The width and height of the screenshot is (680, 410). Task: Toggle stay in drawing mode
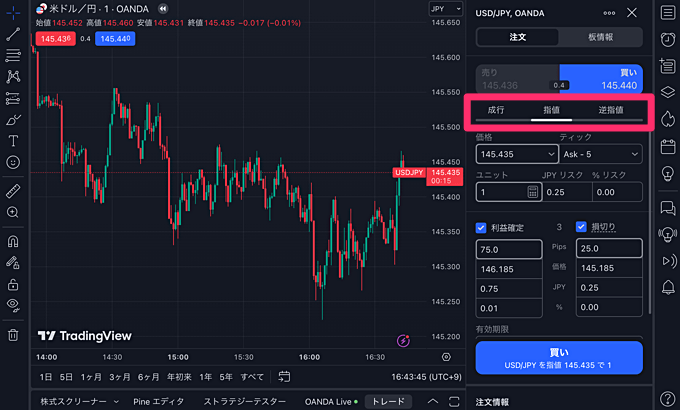(13, 262)
